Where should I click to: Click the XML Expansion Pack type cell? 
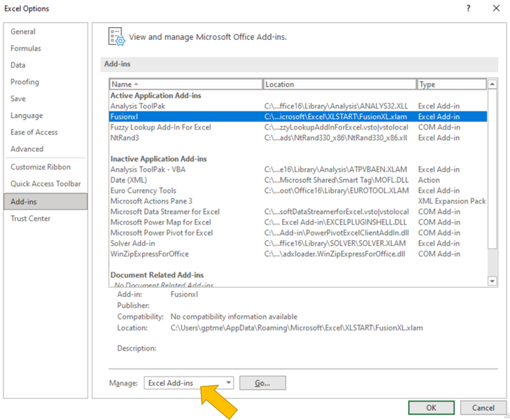click(452, 201)
